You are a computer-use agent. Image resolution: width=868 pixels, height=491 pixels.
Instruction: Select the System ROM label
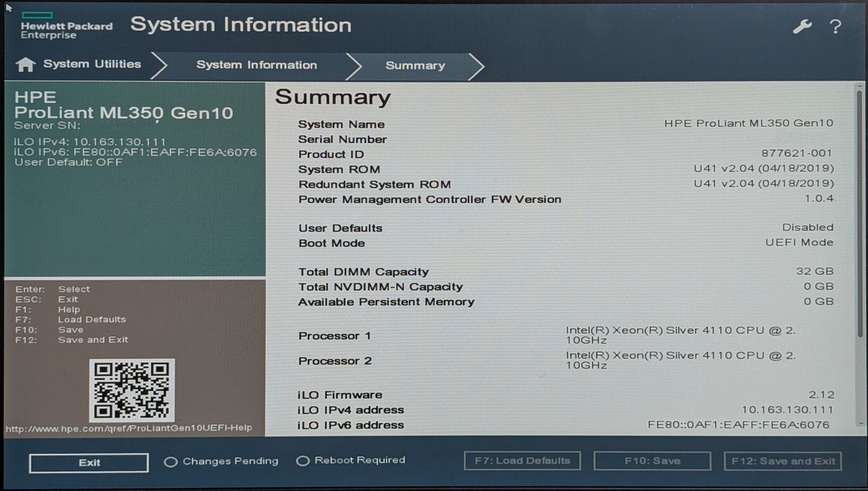point(339,169)
